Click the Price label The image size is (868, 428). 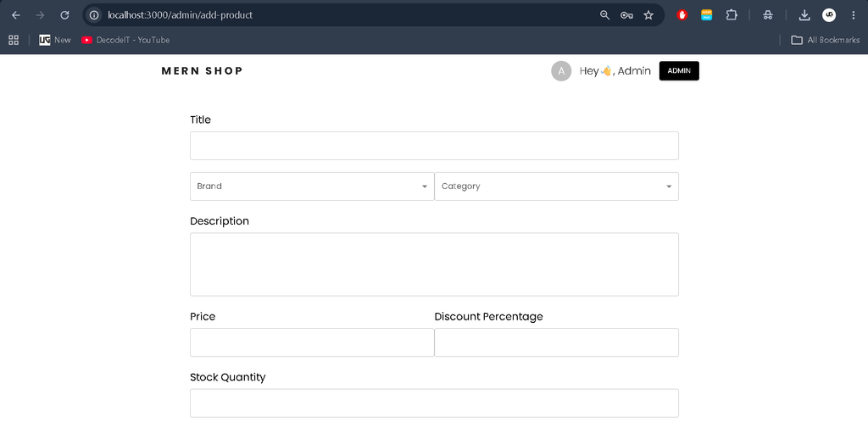[203, 317]
